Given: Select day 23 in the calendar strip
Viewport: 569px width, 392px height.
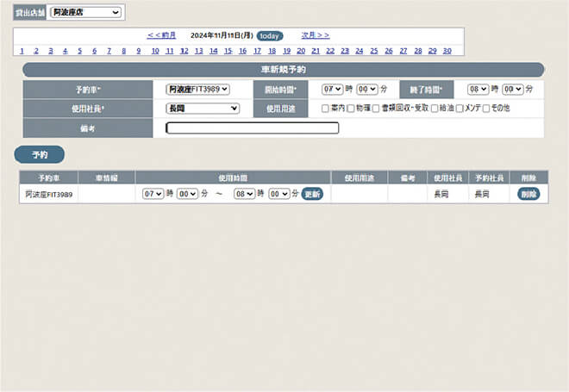Looking at the screenshot, I should [345, 51].
